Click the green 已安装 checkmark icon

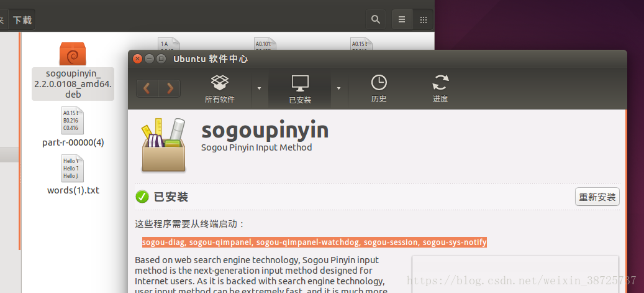[142, 197]
